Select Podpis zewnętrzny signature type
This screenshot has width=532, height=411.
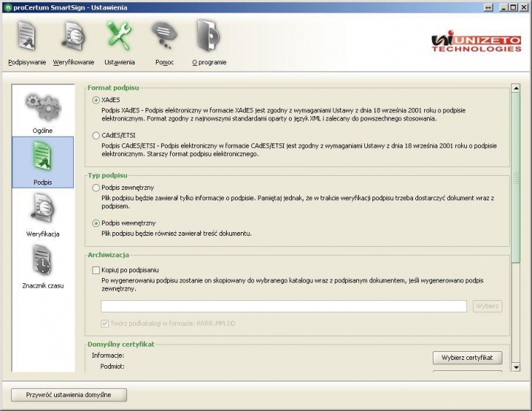pyautogui.click(x=96, y=188)
